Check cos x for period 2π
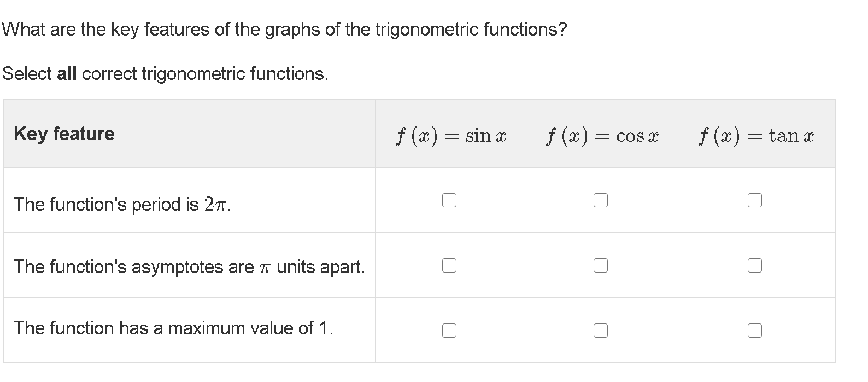The image size is (868, 382). (x=600, y=201)
